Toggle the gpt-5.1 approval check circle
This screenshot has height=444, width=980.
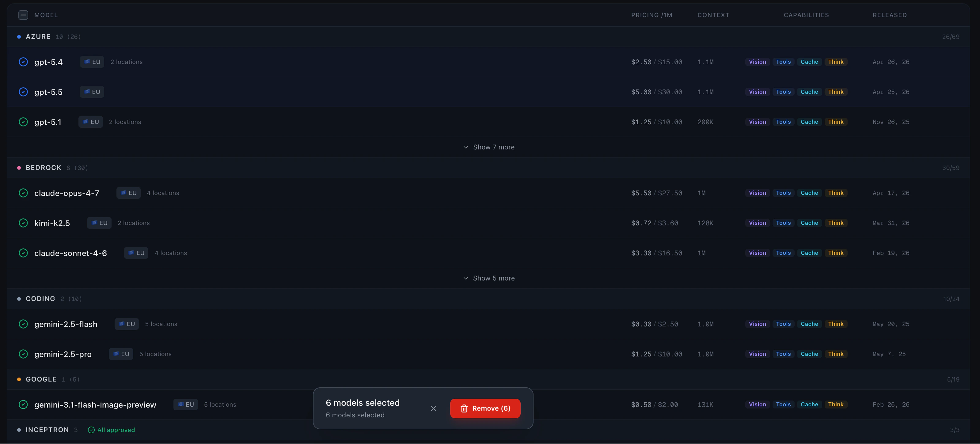(x=23, y=122)
